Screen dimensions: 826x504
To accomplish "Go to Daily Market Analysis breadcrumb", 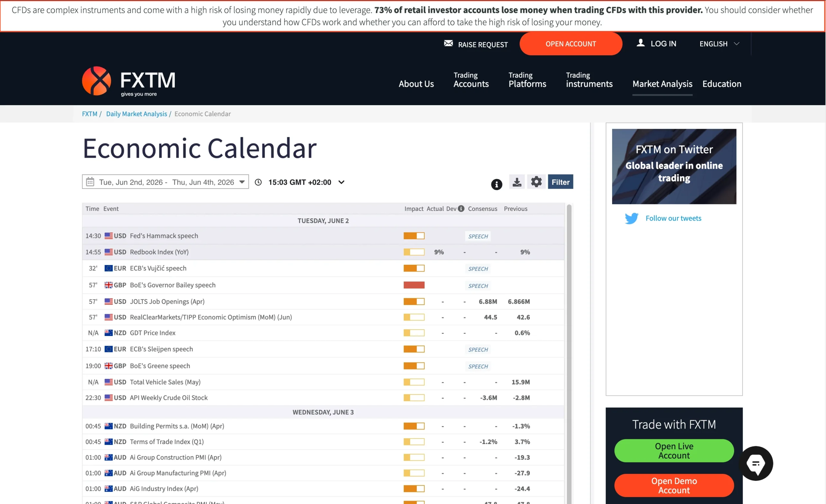I will (136, 114).
